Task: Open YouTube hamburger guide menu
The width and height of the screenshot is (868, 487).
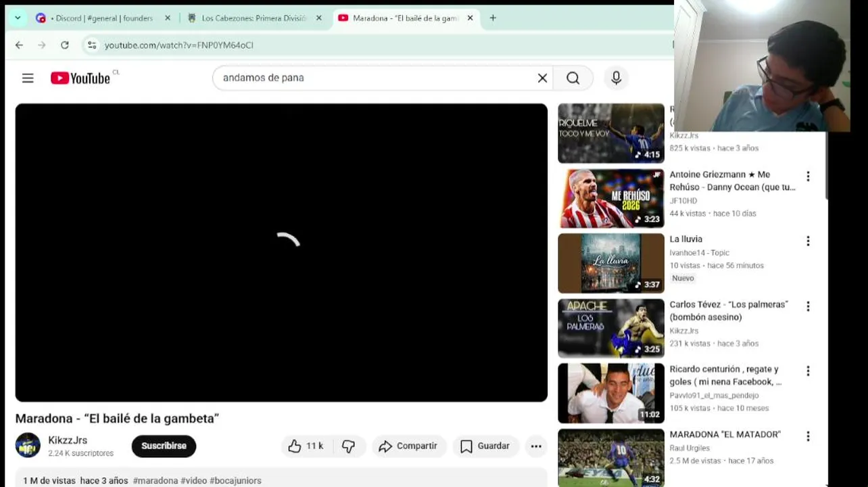Action: [x=28, y=78]
